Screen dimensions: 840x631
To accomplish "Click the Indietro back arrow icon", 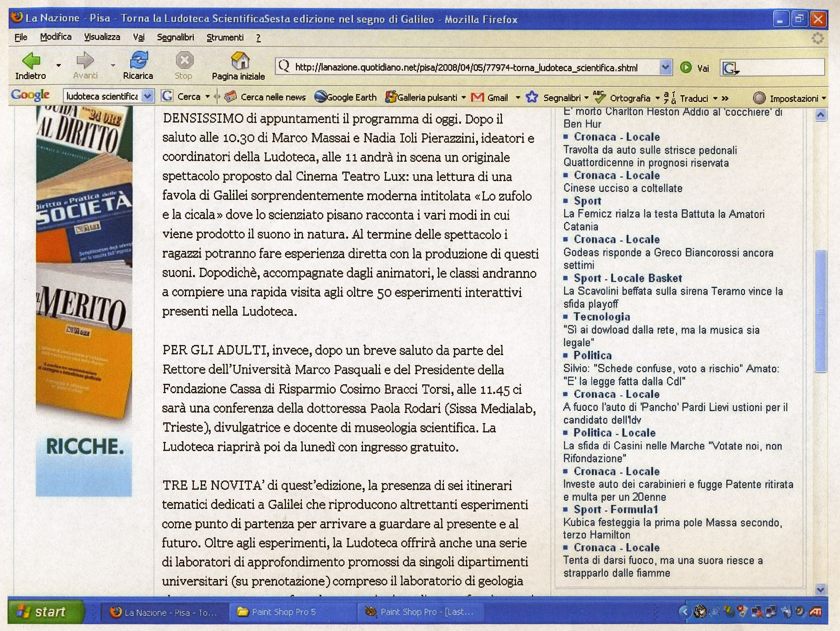I will [x=31, y=61].
